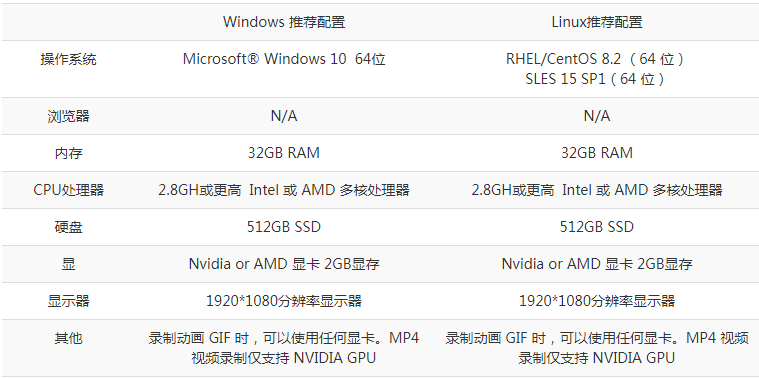Select the 显示器 row label
Screen dimensions: 759x378
68,301
